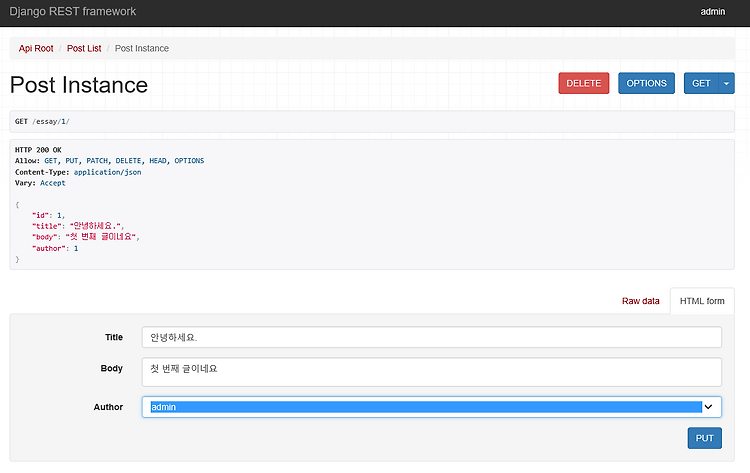The height and width of the screenshot is (473, 750).
Task: Go to Api Root breadcrumb link
Action: tap(36, 48)
